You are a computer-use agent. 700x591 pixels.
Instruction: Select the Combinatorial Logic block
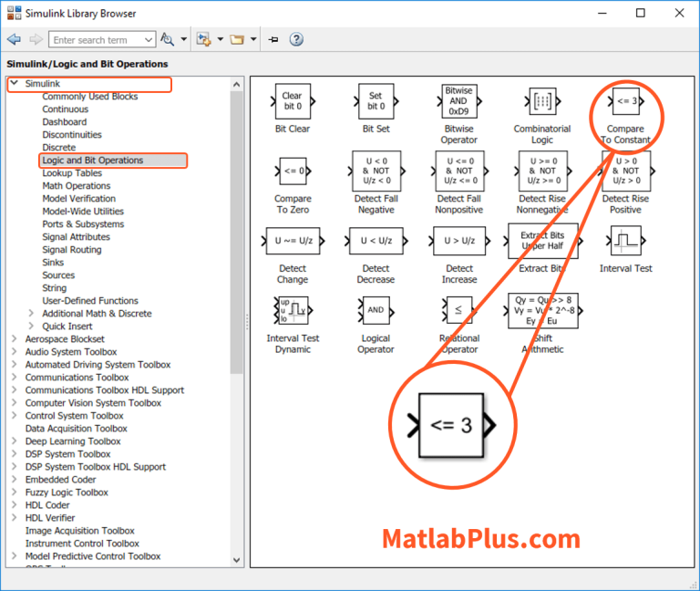coord(541,102)
